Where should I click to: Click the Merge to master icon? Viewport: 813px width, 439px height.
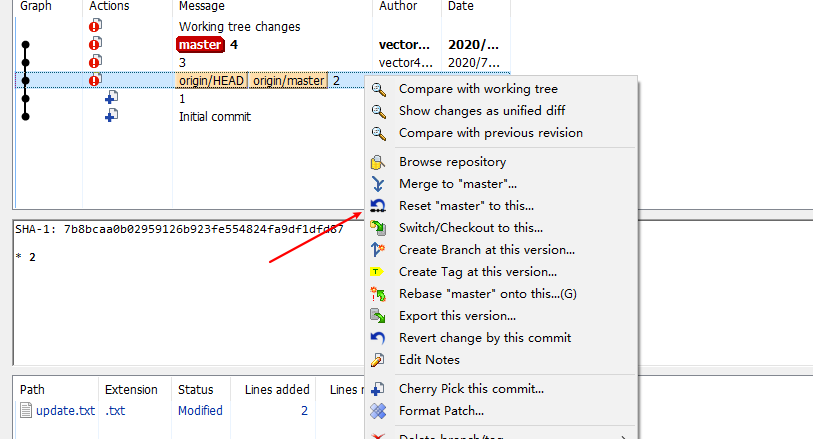tap(378, 184)
